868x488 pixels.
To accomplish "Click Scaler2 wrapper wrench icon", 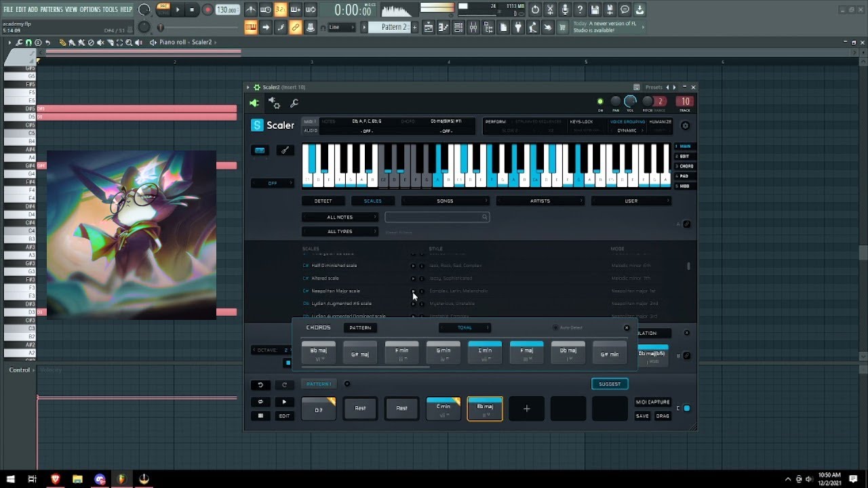I will tap(294, 103).
